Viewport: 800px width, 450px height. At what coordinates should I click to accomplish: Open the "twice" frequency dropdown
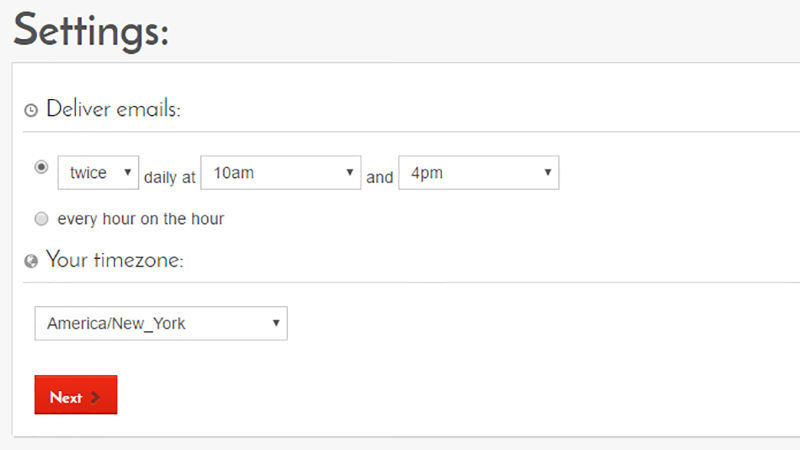(97, 173)
